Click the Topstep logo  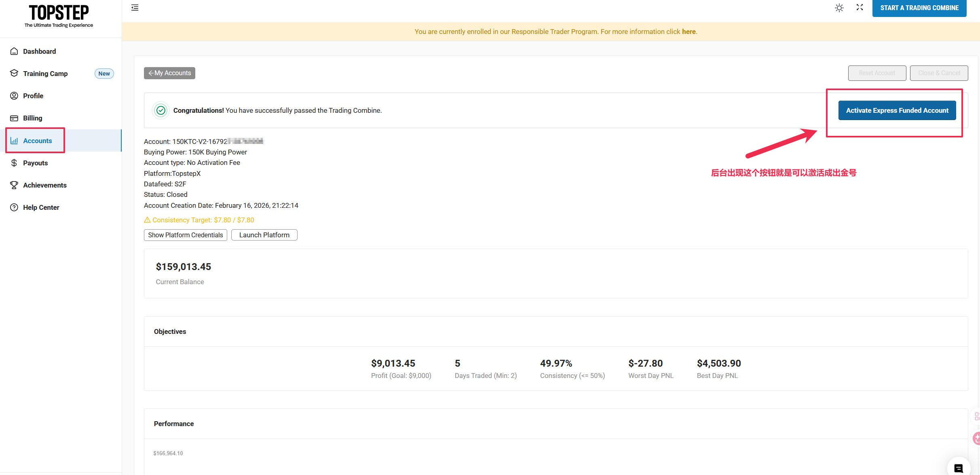[x=59, y=16]
